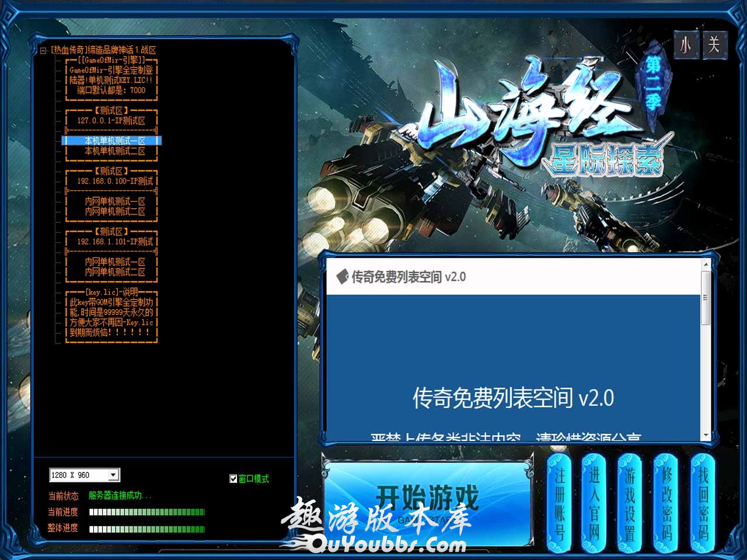Choose 内网单机测试二区 under 192.168.1.101
This screenshot has height=560, width=747.
point(114,272)
